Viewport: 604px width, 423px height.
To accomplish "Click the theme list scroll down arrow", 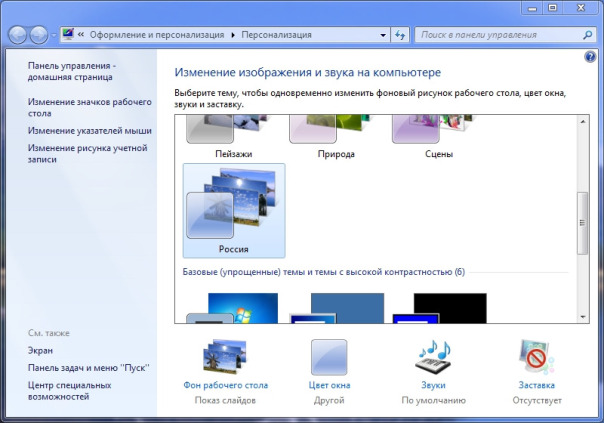I will [583, 317].
